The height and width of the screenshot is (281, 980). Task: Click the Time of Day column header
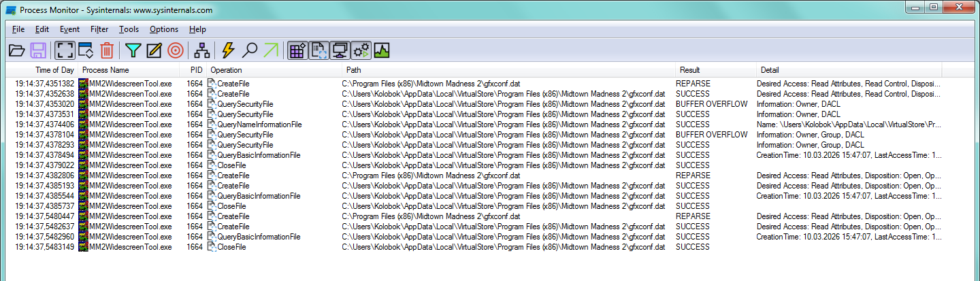tap(42, 70)
